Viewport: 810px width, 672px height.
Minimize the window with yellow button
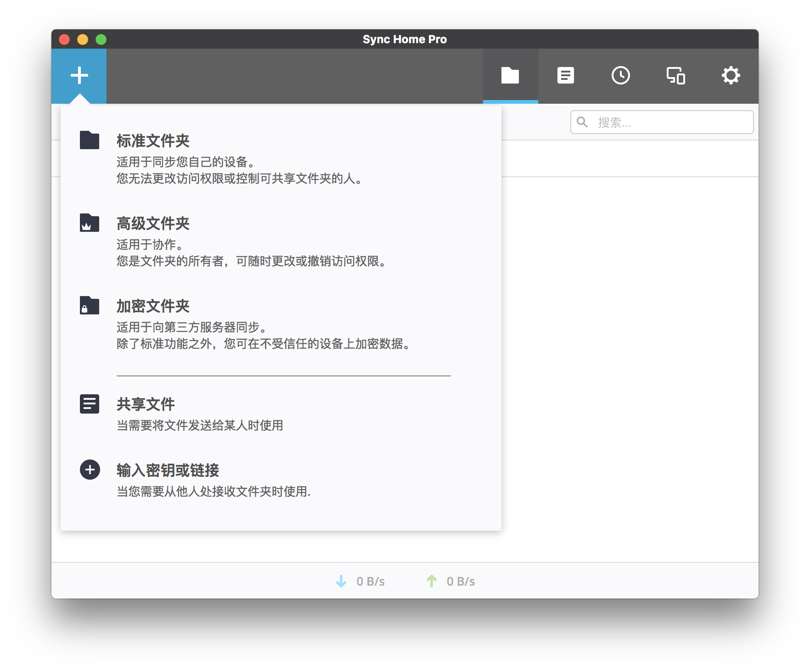coord(83,39)
